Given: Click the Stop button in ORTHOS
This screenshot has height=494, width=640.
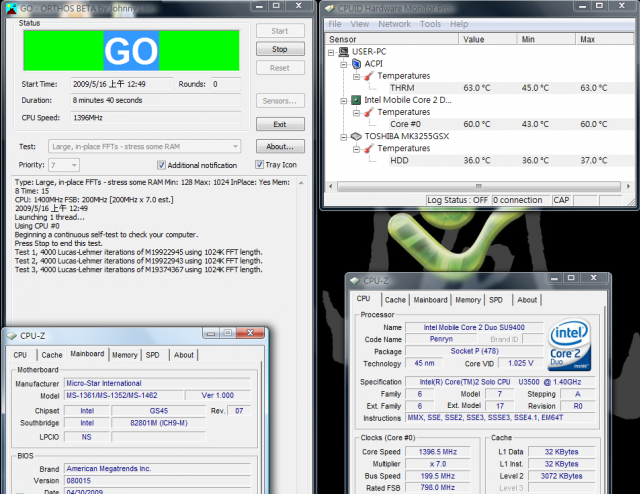Looking at the screenshot, I should tap(280, 49).
